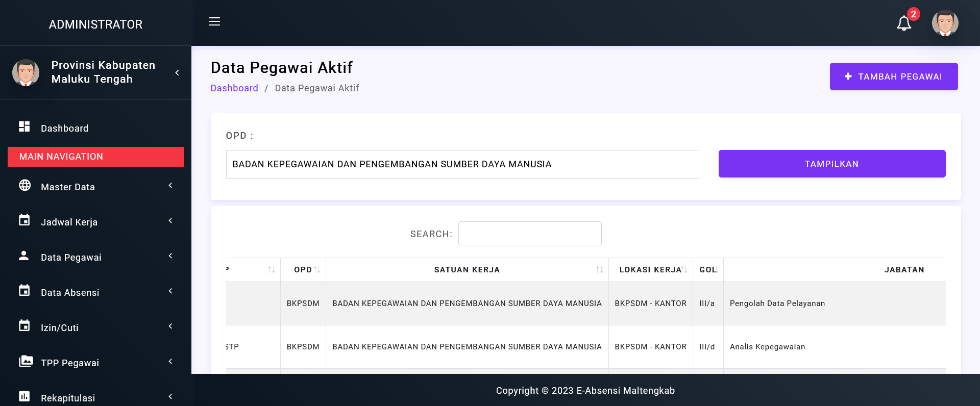The image size is (980, 406).
Task: Open the Data Pegawai menu item
Action: (x=95, y=257)
